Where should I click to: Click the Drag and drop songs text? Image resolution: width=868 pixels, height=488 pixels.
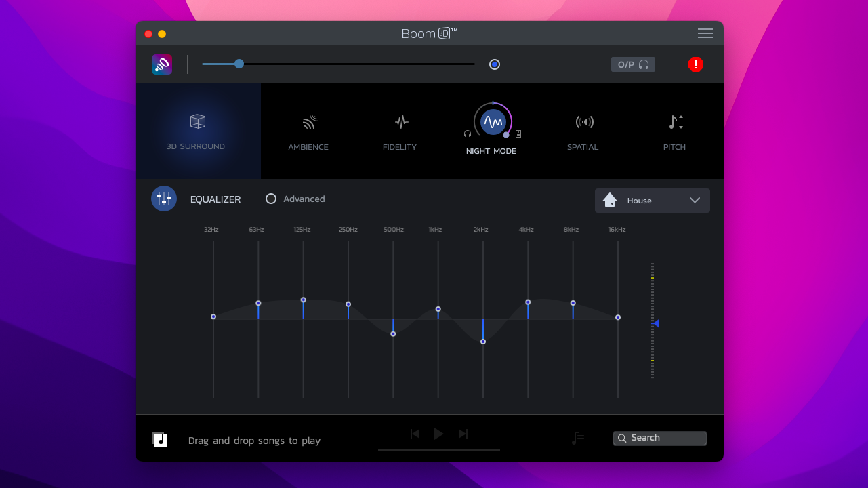(x=255, y=441)
